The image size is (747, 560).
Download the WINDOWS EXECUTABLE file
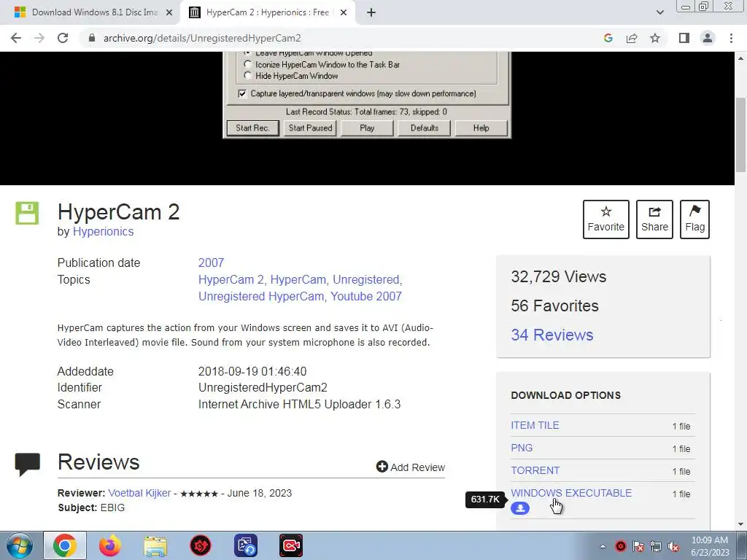coord(571,493)
